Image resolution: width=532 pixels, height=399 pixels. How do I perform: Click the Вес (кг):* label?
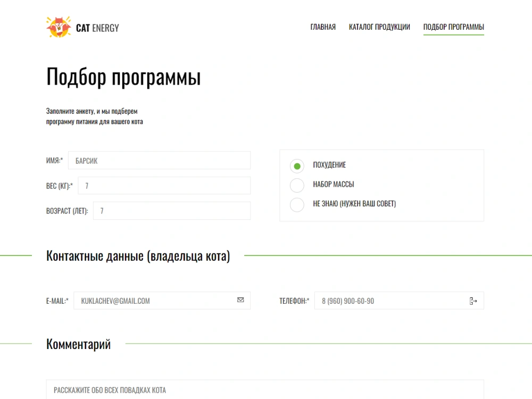click(60, 186)
